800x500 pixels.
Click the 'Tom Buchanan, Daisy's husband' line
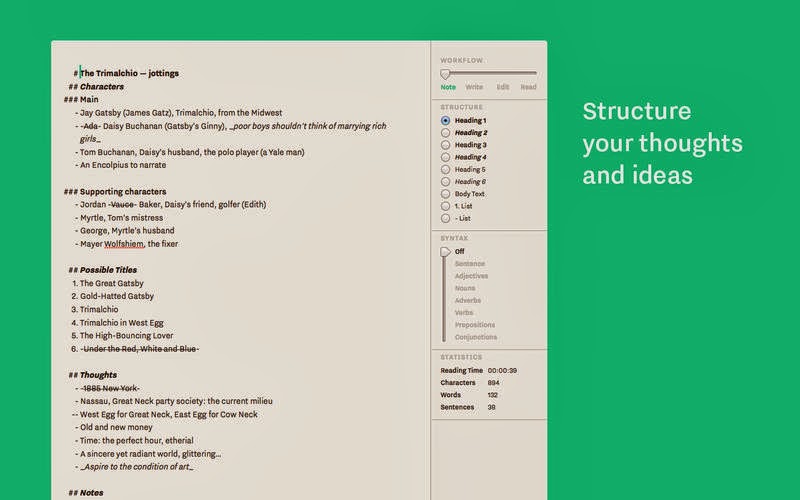click(x=189, y=152)
